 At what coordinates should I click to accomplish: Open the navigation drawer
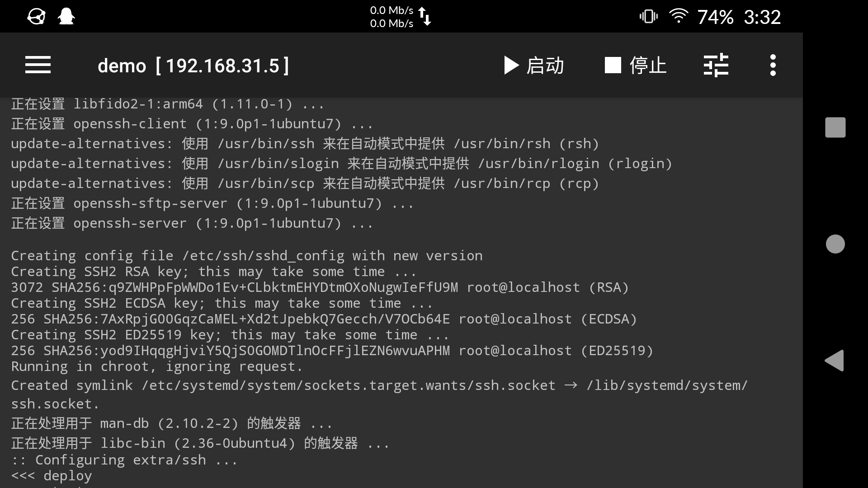38,65
